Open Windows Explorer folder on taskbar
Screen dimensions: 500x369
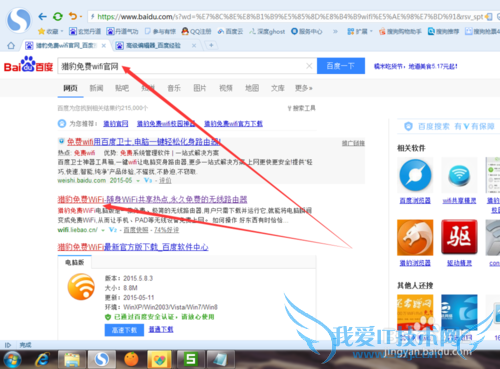[x=72, y=360]
